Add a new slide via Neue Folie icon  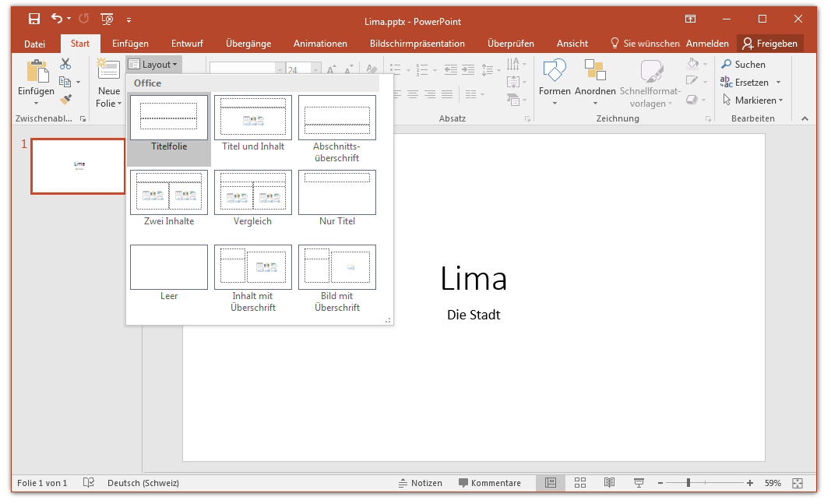(x=108, y=70)
